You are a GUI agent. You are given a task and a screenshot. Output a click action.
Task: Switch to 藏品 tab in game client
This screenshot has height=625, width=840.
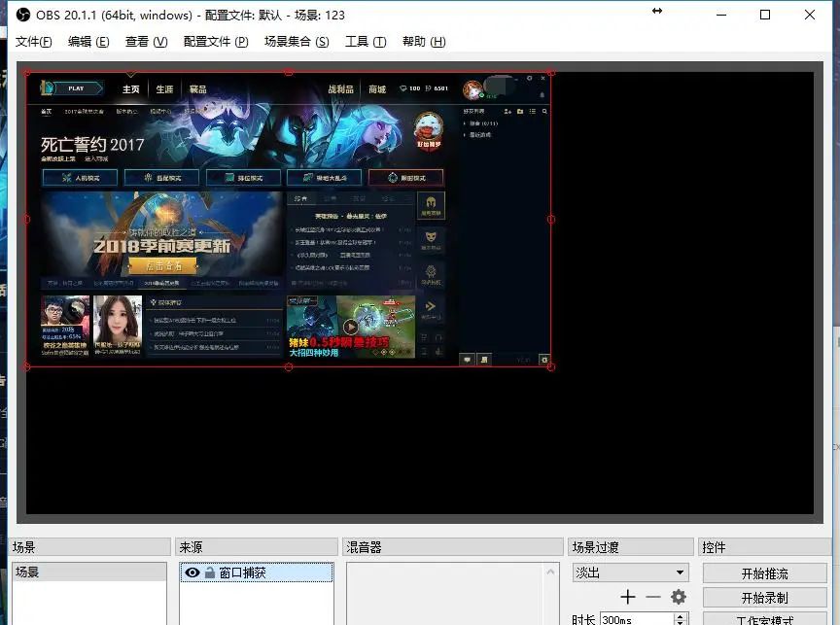point(198,89)
